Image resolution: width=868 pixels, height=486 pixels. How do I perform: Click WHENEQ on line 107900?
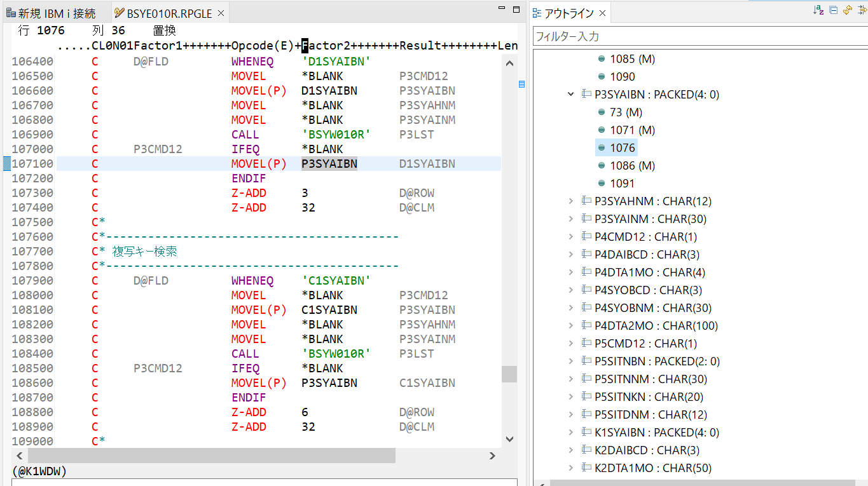point(252,281)
